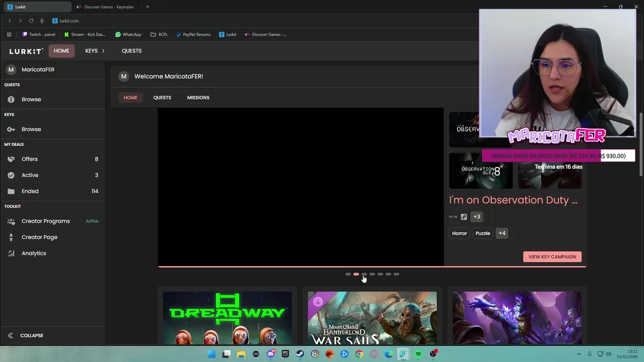Open Spotify from the taskbar

pos(418,354)
